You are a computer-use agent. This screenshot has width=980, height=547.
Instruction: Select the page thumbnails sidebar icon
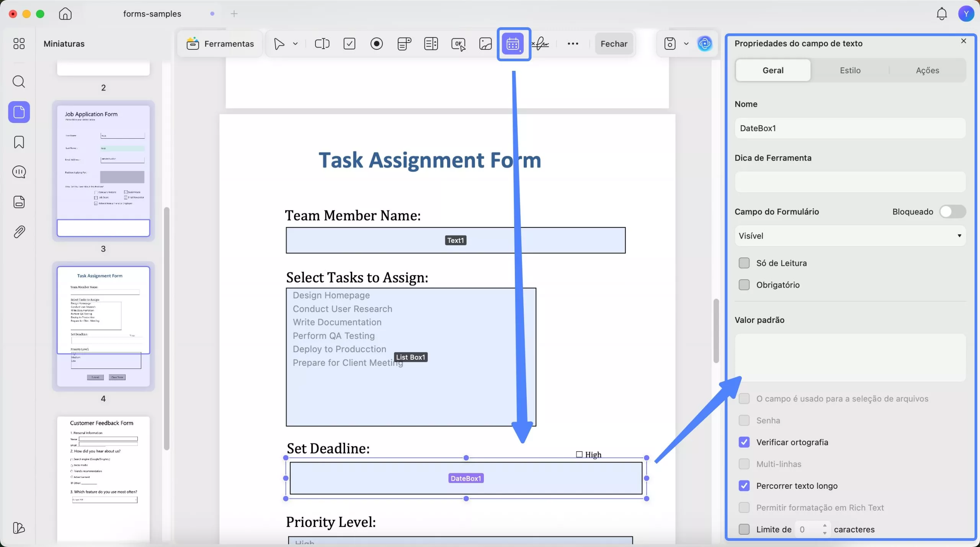click(x=19, y=112)
